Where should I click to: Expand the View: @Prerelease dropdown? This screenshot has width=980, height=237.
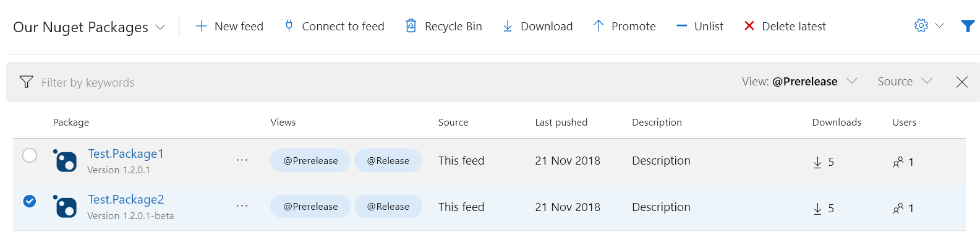tap(799, 82)
